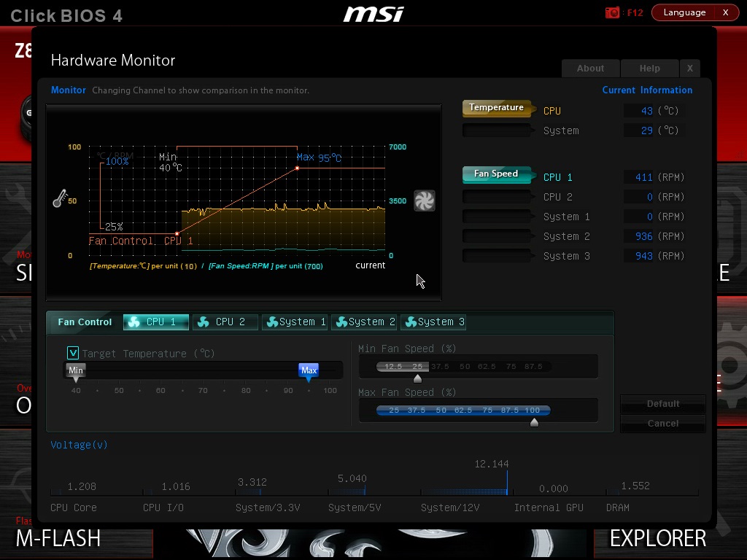This screenshot has width=747, height=560.
Task: Click the EXPLORER menu in background
Action: coord(658,538)
